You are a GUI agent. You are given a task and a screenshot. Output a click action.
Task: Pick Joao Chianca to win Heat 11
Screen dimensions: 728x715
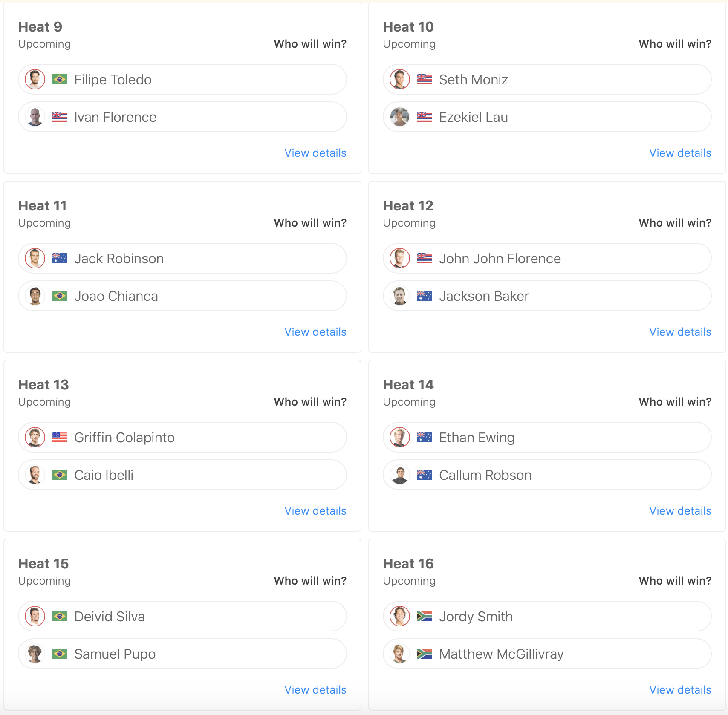pos(182,296)
